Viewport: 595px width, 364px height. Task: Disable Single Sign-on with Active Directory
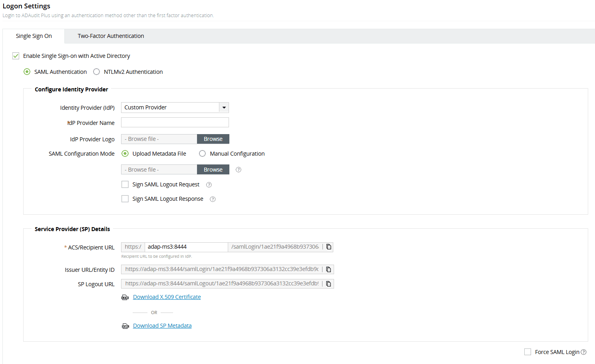[16, 56]
